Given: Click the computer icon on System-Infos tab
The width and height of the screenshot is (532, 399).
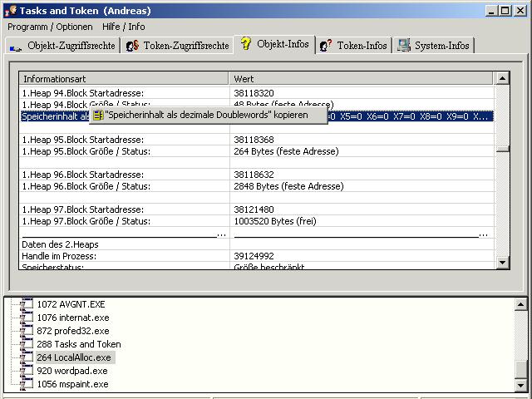Looking at the screenshot, I should [404, 45].
